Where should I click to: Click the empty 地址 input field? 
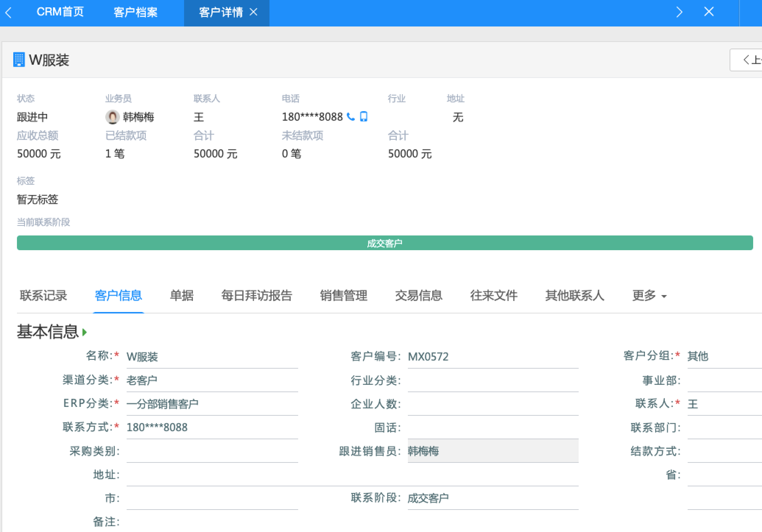352,474
